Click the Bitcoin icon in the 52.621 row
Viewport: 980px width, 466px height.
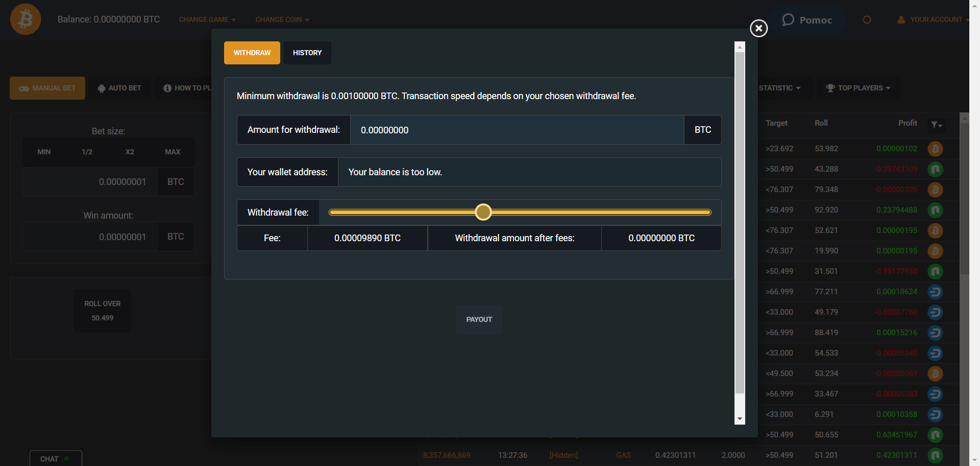coord(935,230)
